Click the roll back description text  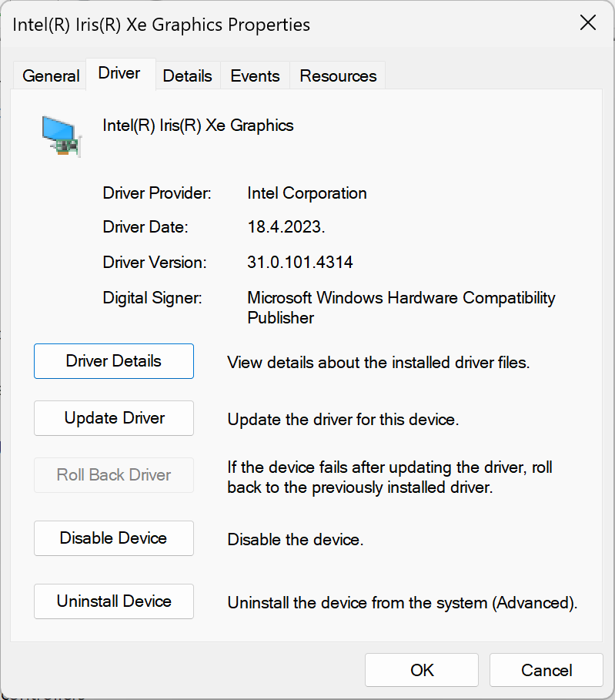tap(389, 477)
